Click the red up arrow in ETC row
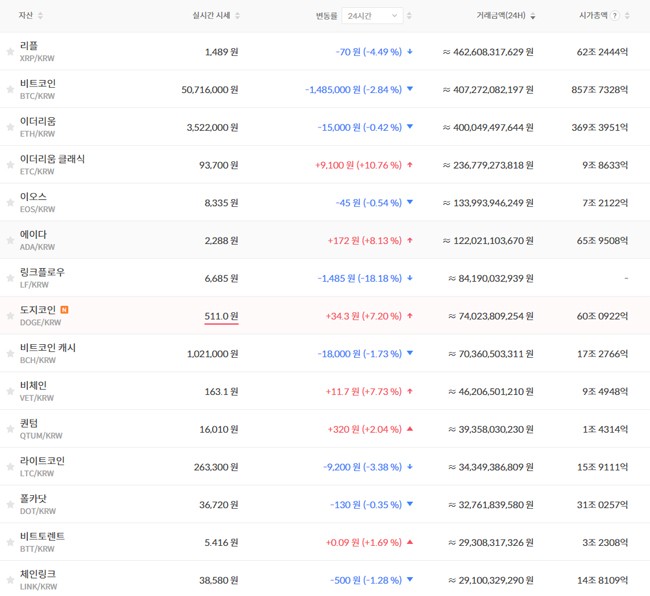Screen dimensions: 650x596 410,165
